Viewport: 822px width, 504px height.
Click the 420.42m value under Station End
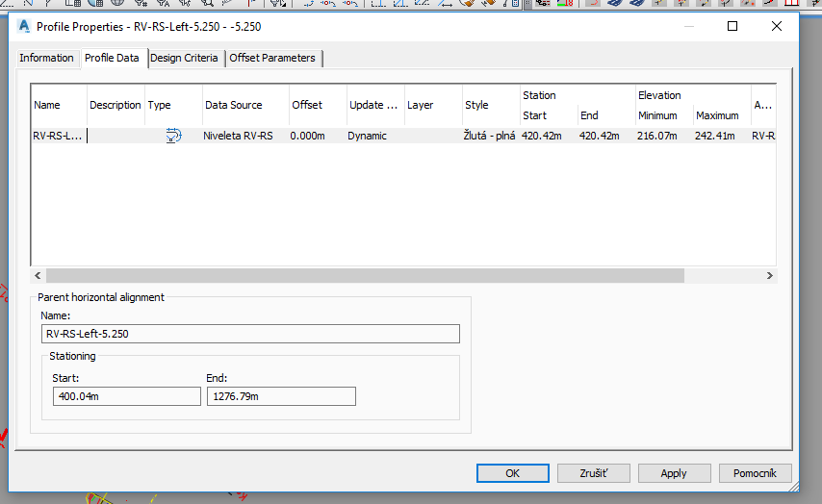tap(606, 136)
